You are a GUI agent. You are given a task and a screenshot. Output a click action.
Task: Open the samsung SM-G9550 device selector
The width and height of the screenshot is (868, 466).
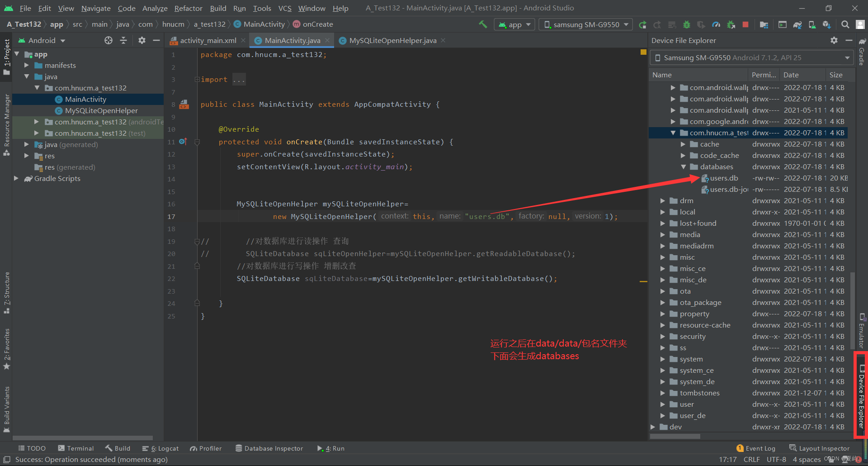pyautogui.click(x=586, y=24)
